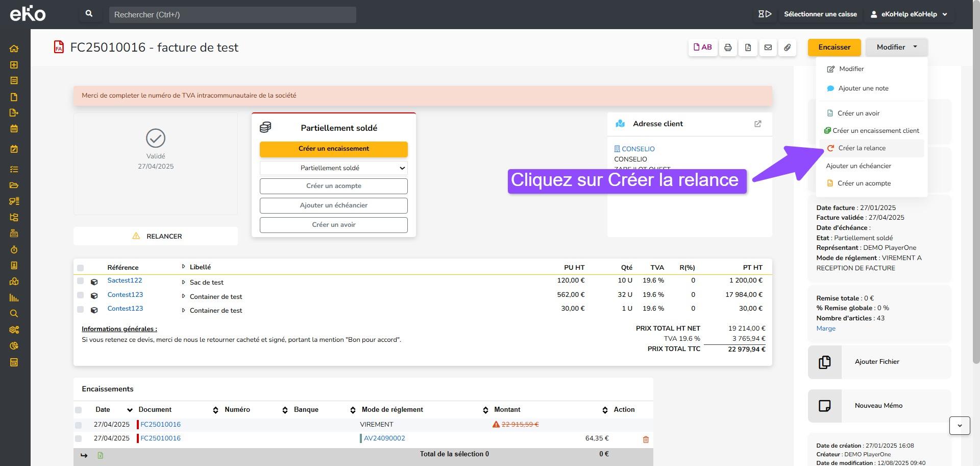The image size is (980, 466).
Task: Focus the Rechercher search field
Action: click(232, 15)
